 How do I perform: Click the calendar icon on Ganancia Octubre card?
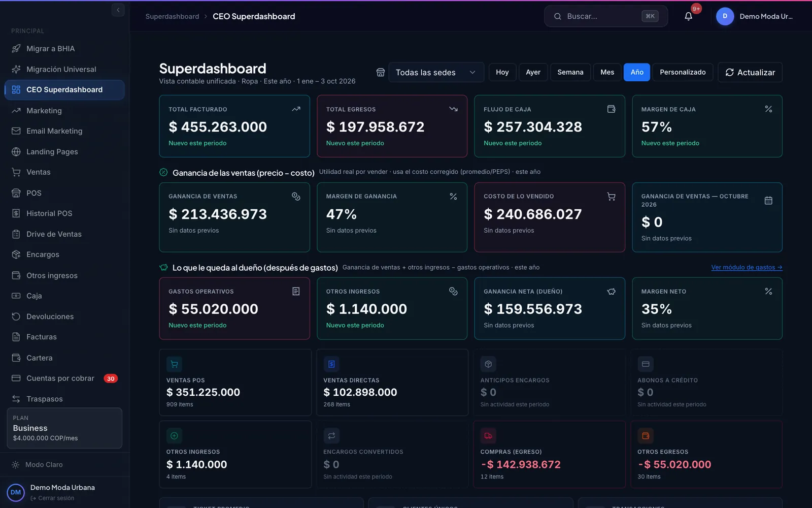tap(768, 201)
